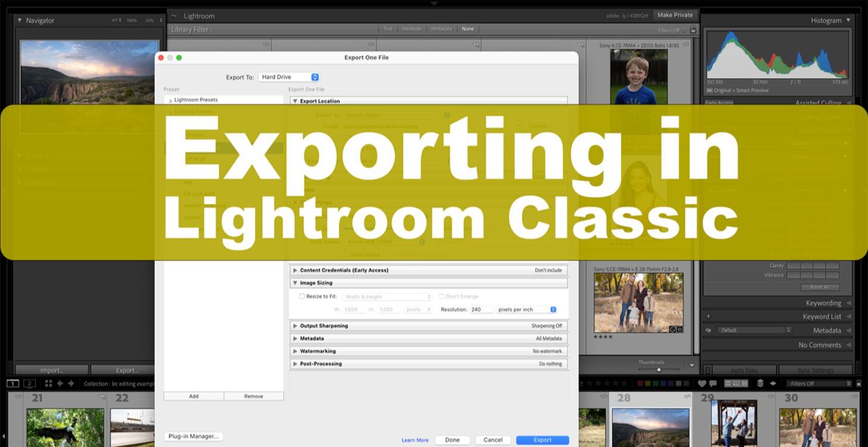Expand the Post-Processing section
This screenshot has height=447, width=868.
[295, 364]
